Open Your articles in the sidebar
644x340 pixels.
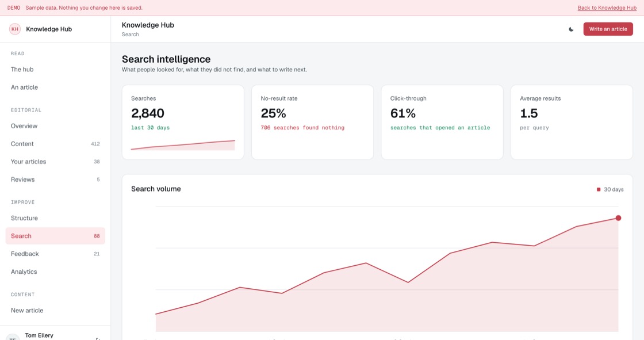click(55, 162)
